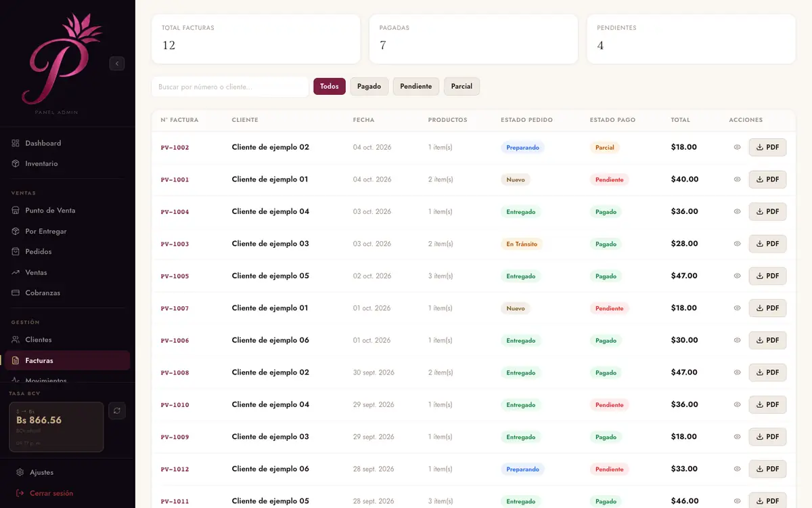Click the 3 item(s) cell of PV-1005
The height and width of the screenshot is (508, 812).
click(441, 276)
